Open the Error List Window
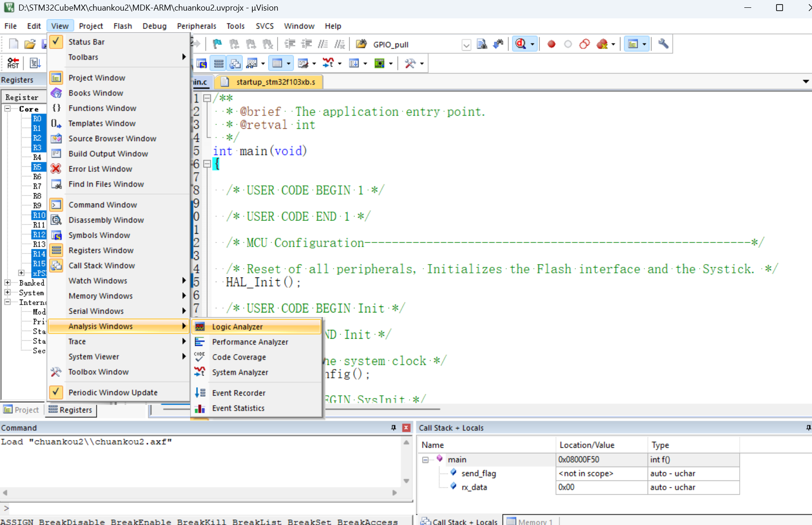Screen dimensions: 812x525 [x=119, y=169]
